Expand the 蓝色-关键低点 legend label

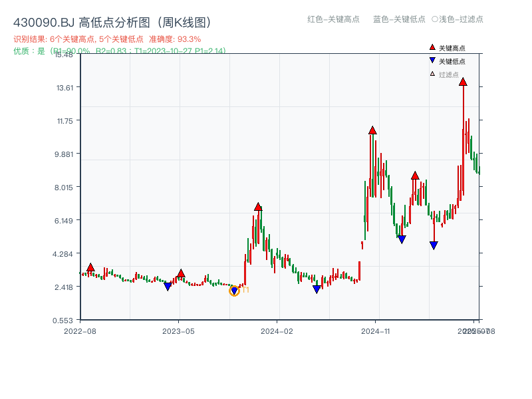pos(393,20)
